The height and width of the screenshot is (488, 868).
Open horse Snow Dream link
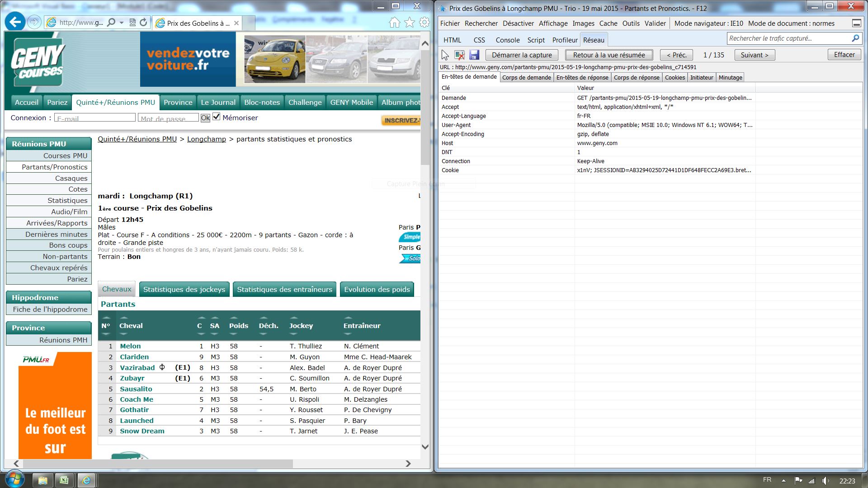[142, 431]
